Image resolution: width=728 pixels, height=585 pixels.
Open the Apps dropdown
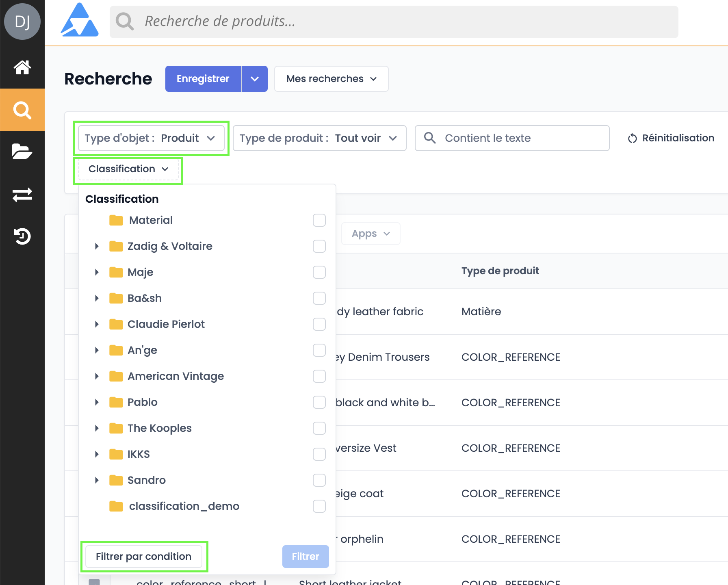[x=371, y=234]
